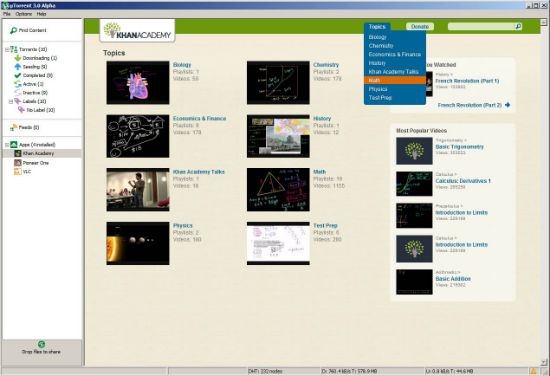Choose Test Prep from Topics dropdown
The image size is (550, 376).
[380, 98]
